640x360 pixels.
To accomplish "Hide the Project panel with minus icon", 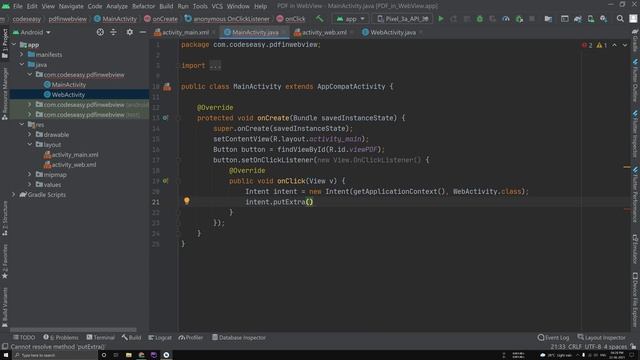I will click(x=142, y=32).
